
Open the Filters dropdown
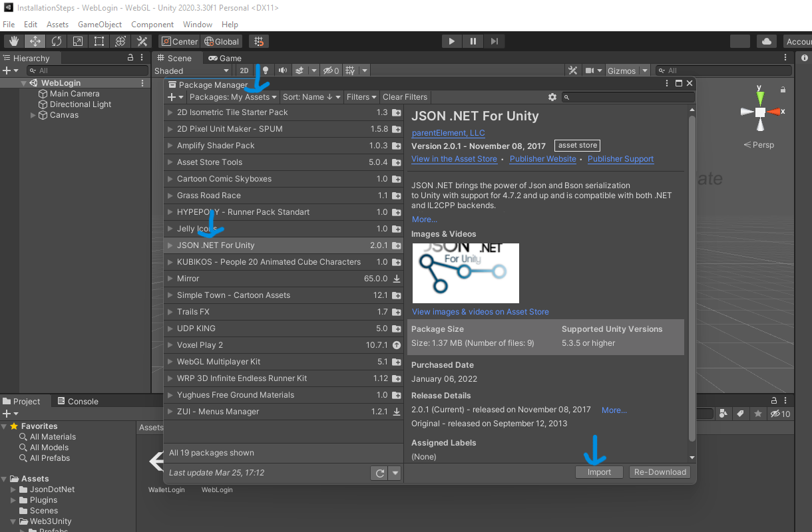[361, 97]
